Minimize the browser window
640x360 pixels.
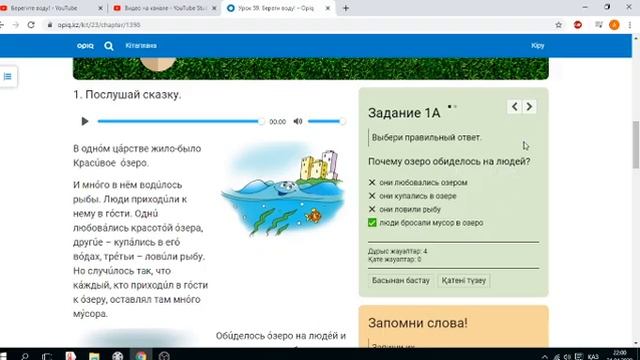(585, 7)
